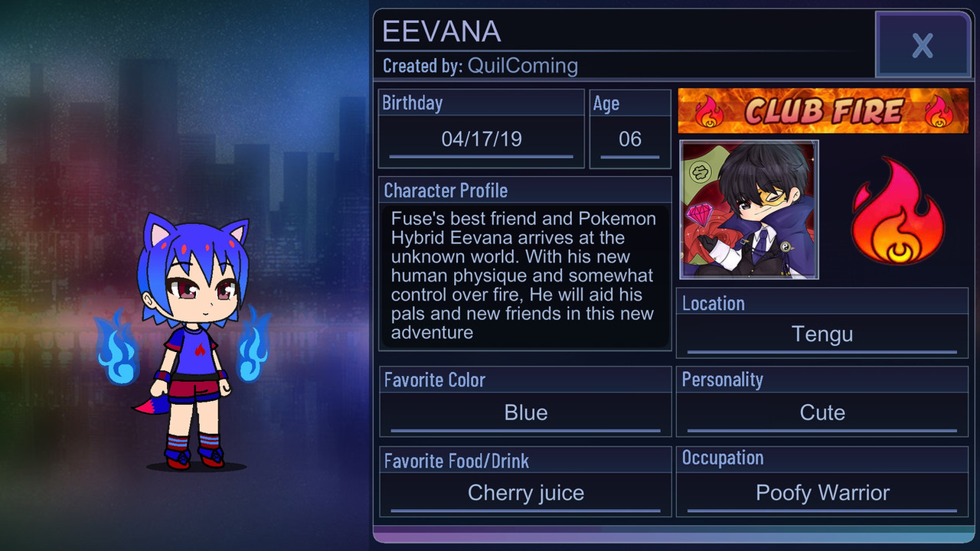Edit the Age field showing 06
The height and width of the screenshot is (551, 980).
[630, 139]
